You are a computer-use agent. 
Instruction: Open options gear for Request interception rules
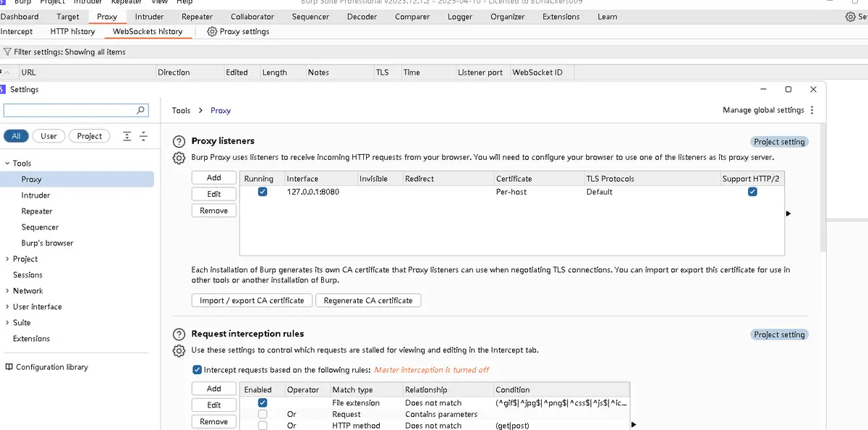[179, 351]
